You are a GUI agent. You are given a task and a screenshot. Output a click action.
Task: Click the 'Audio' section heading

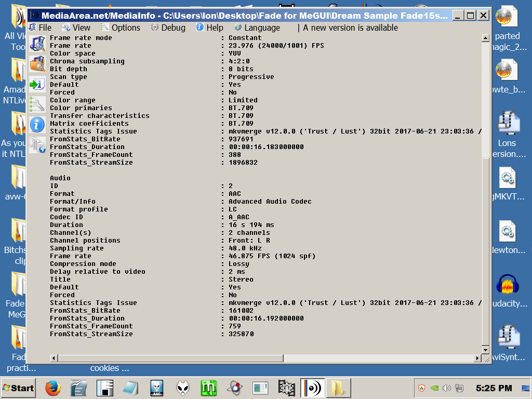(60, 178)
